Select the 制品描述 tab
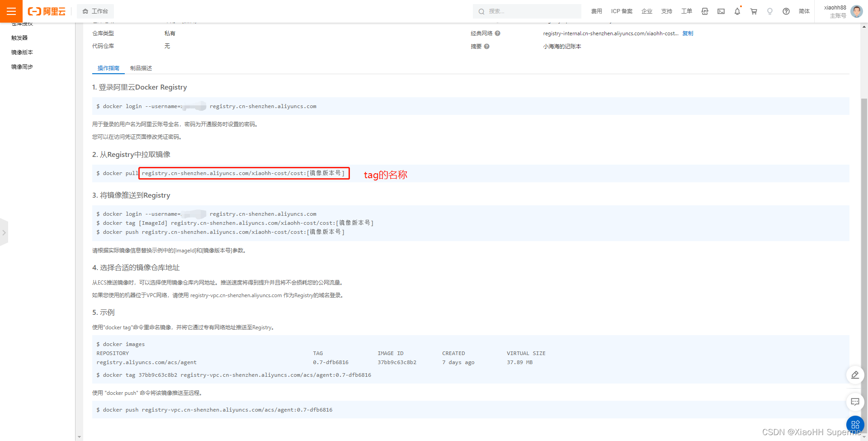The width and height of the screenshot is (868, 441). [x=141, y=68]
